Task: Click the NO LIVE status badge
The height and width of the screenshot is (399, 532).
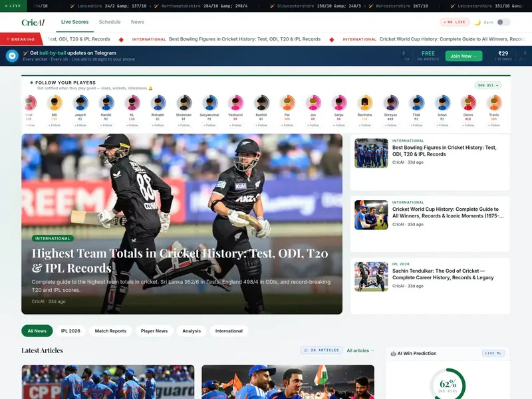Action: (455, 23)
